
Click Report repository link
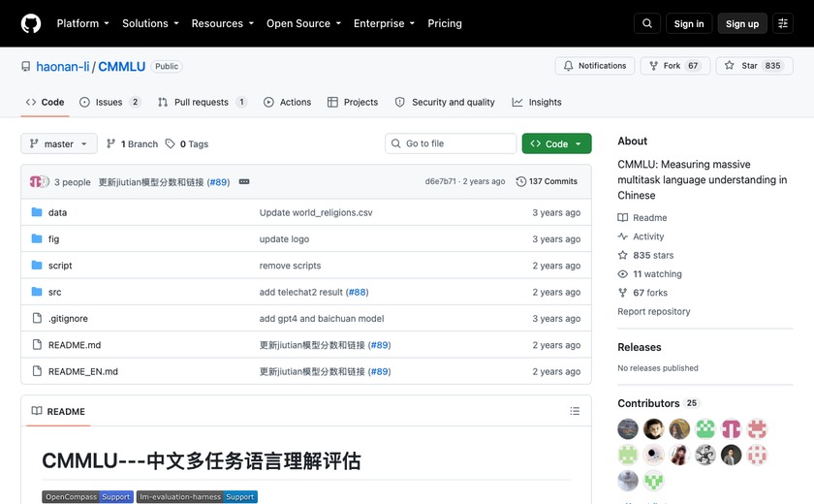pos(653,311)
